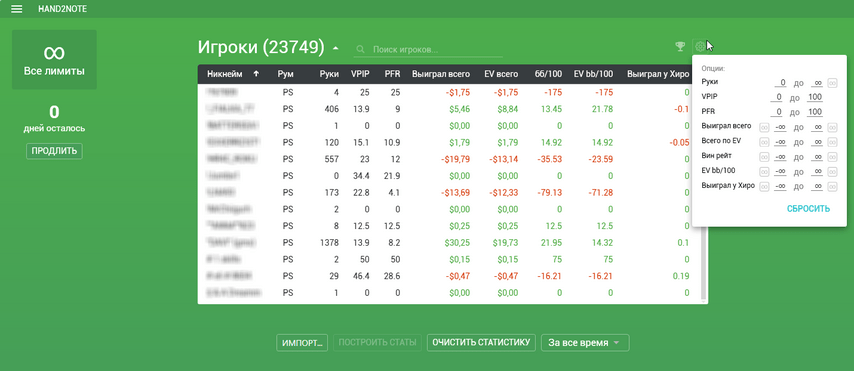Sort by Руки column header
The width and height of the screenshot is (854, 371).
329,74
